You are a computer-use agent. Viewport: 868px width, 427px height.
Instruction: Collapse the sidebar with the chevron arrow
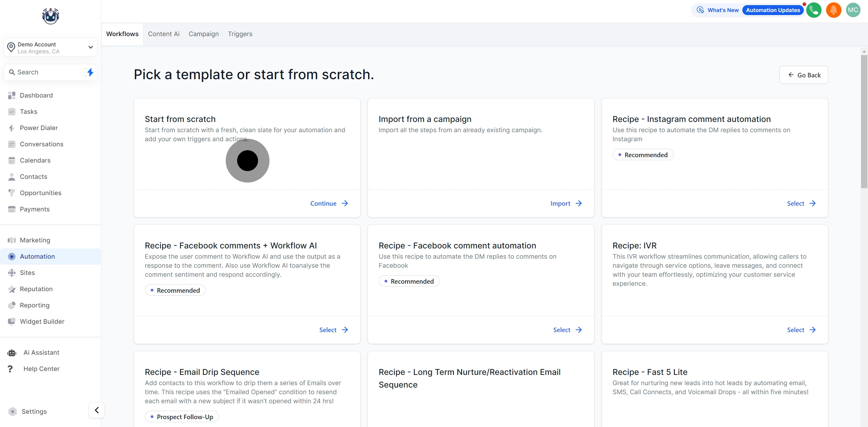pyautogui.click(x=96, y=410)
